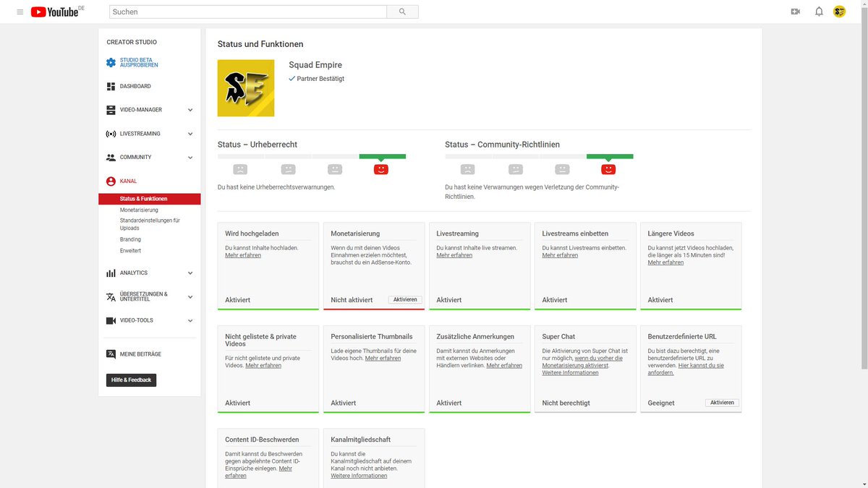This screenshot has width=868, height=488.
Task: Expand the Video-Tools section
Action: 190,320
